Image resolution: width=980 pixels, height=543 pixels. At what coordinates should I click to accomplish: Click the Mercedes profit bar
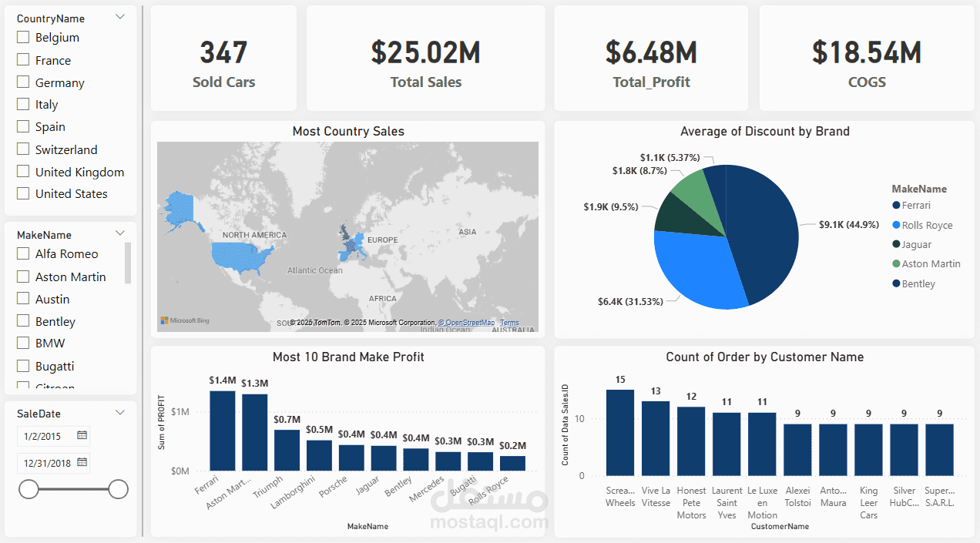pos(448,461)
